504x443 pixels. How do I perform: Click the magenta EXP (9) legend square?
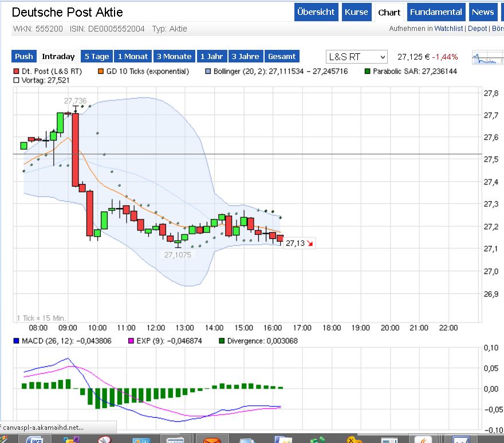pos(131,341)
